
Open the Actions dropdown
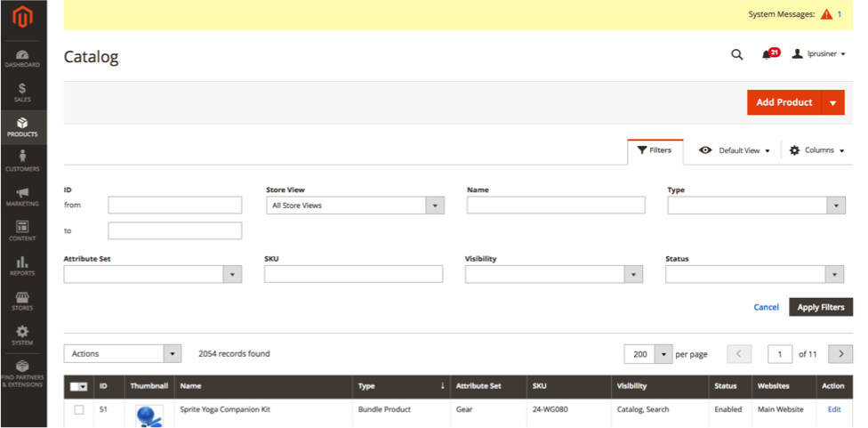pos(123,354)
